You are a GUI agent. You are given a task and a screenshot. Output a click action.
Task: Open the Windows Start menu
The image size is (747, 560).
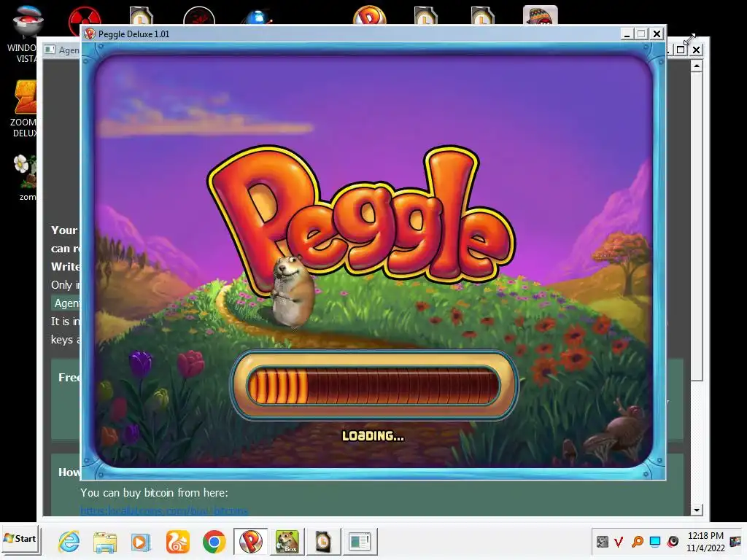[20, 539]
